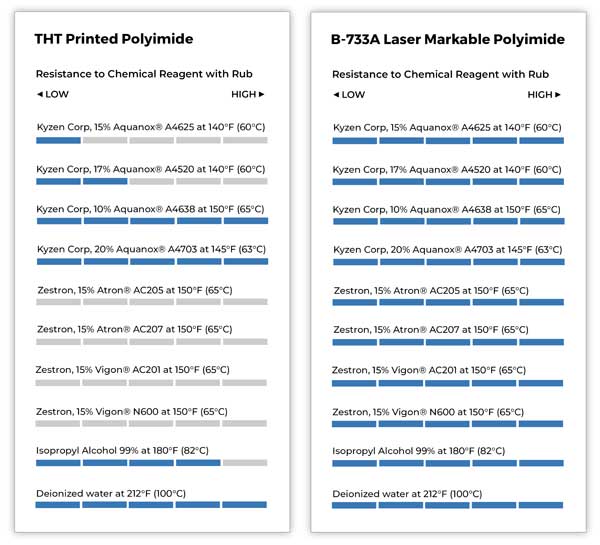Click Aquanox A4638 label in B-733A panel
Viewport: 600px width, 545px height.
click(x=446, y=209)
